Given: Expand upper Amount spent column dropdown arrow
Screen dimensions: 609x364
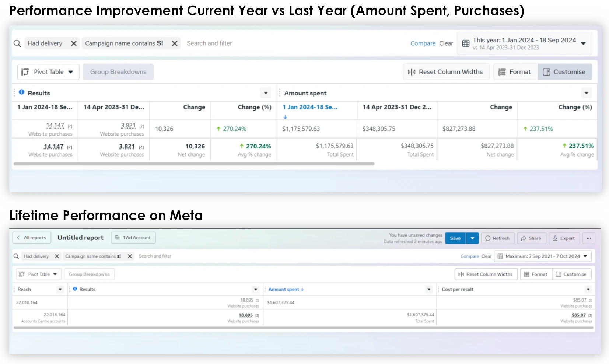Looking at the screenshot, I should point(586,93).
